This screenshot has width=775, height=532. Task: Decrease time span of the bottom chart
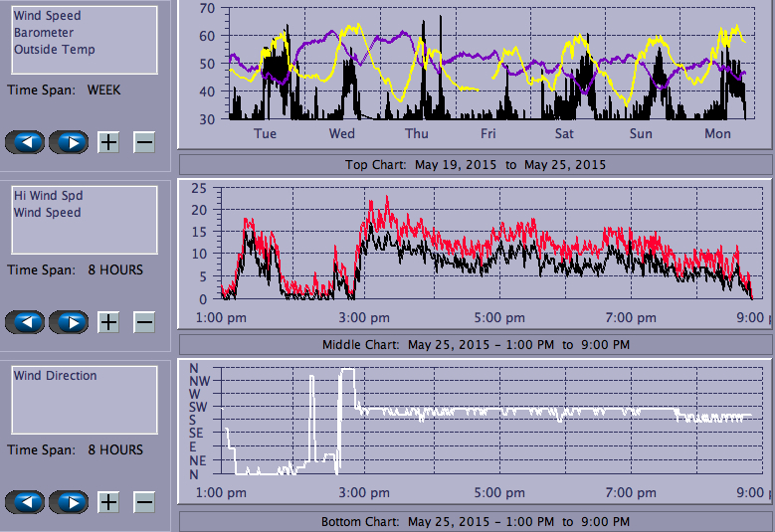tap(144, 502)
